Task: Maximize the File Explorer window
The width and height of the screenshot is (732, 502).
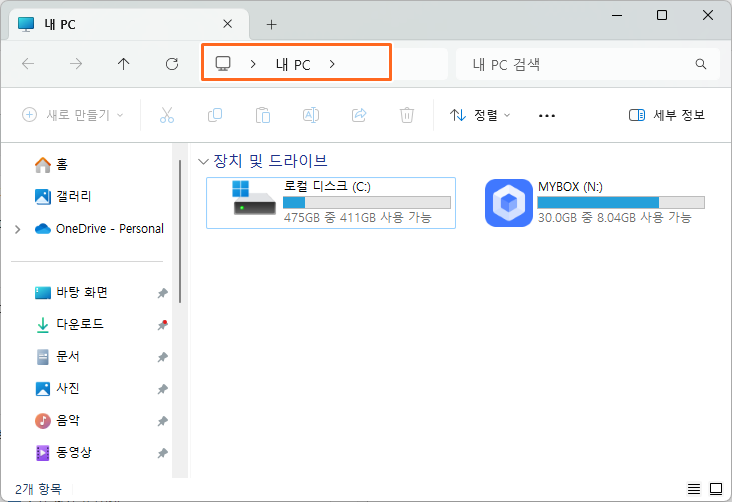Action: tap(662, 15)
